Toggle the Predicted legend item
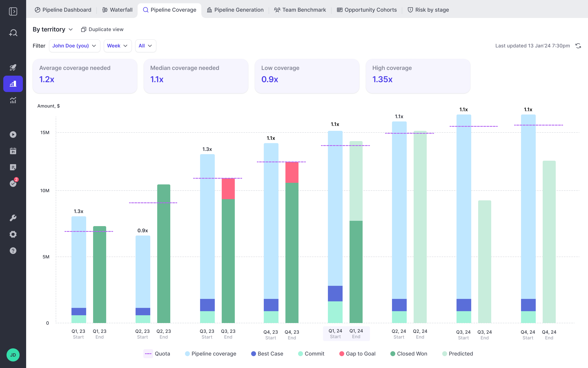The height and width of the screenshot is (368, 588). (458, 354)
